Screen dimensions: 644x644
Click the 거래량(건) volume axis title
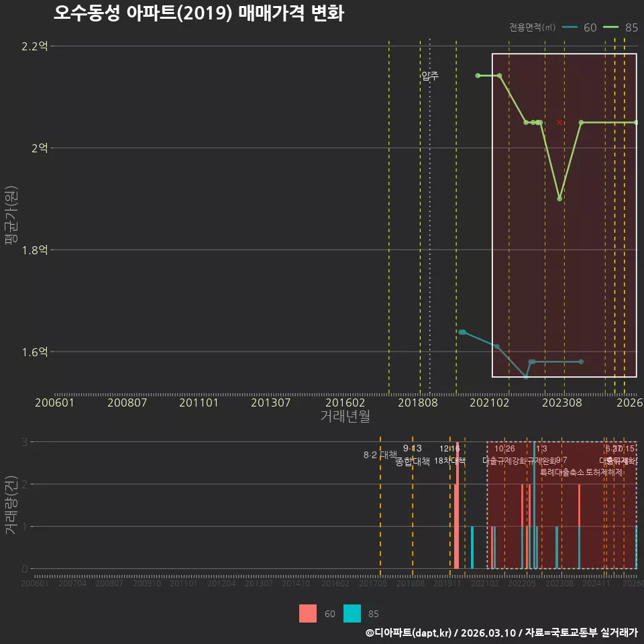click(11, 504)
